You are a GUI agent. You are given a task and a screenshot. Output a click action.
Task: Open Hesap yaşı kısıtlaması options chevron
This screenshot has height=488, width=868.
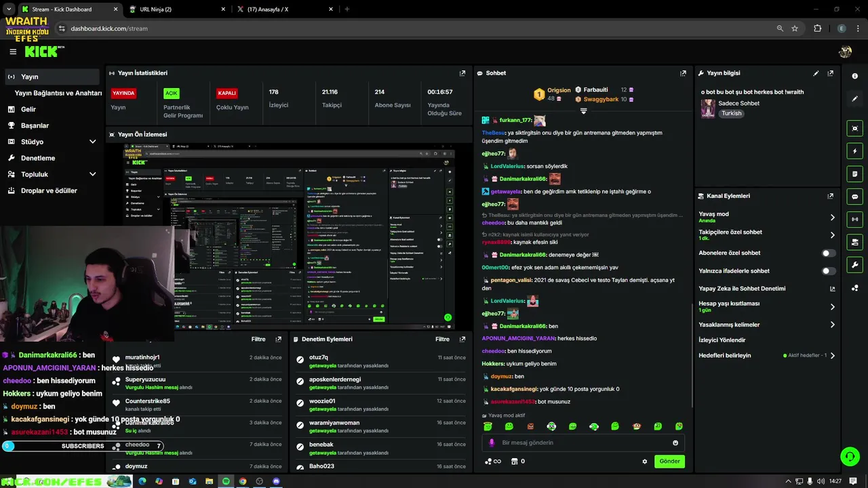(832, 307)
